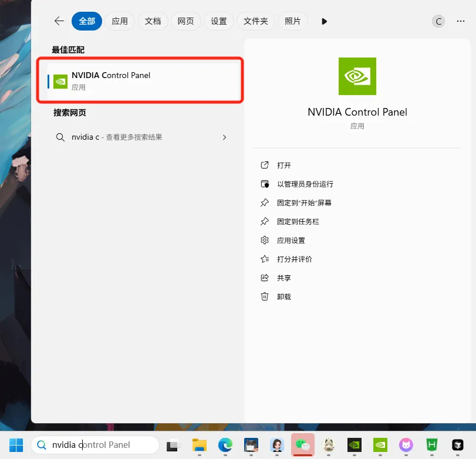Click the open-external icon beside 打开
The height and width of the screenshot is (459, 476).
[264, 165]
